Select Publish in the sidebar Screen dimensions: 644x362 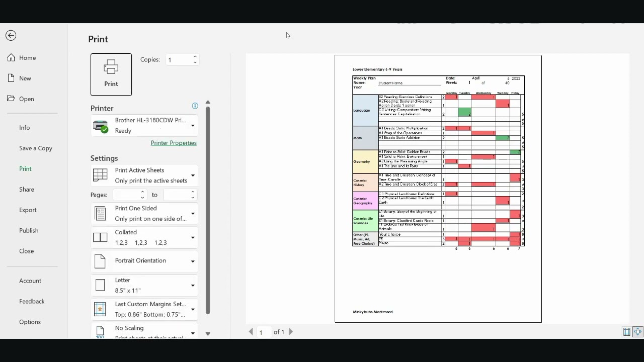click(29, 230)
